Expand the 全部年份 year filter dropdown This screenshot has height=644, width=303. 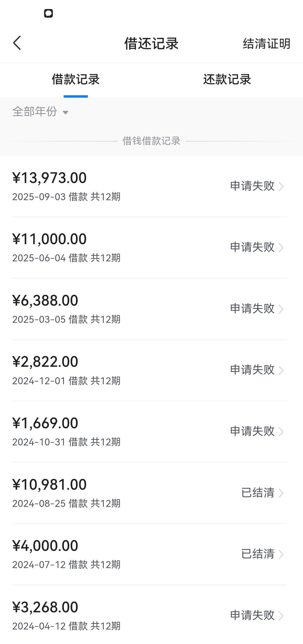[x=40, y=112]
